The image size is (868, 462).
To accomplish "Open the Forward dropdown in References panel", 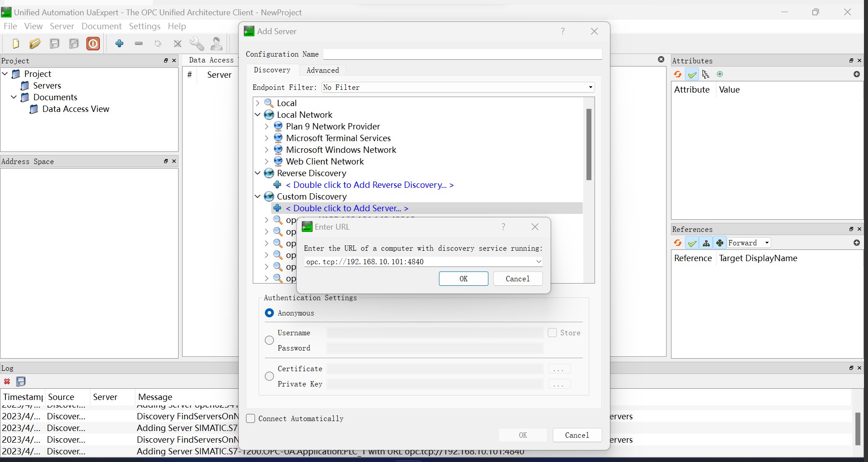I will [749, 243].
